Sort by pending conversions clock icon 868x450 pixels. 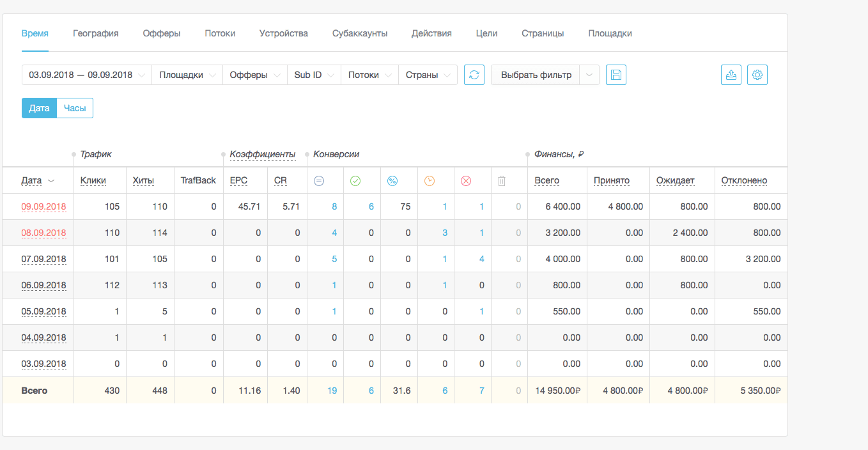(430, 181)
